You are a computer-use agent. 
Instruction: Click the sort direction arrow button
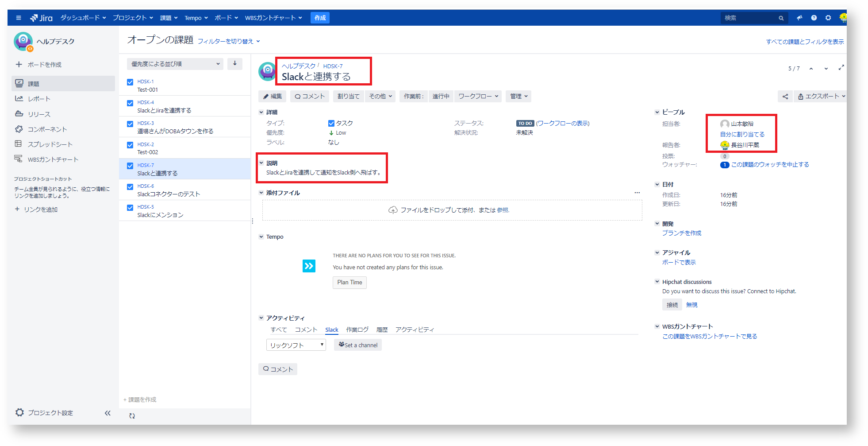coord(235,64)
